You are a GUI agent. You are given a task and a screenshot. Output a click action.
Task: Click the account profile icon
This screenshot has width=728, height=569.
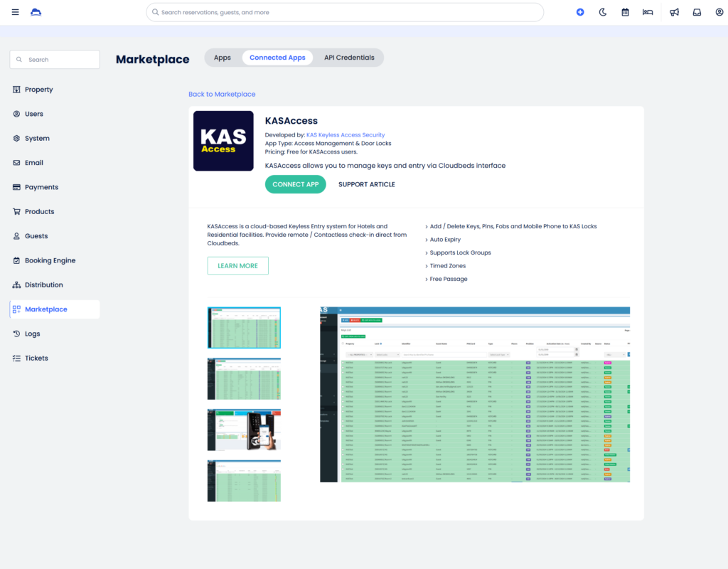click(719, 12)
